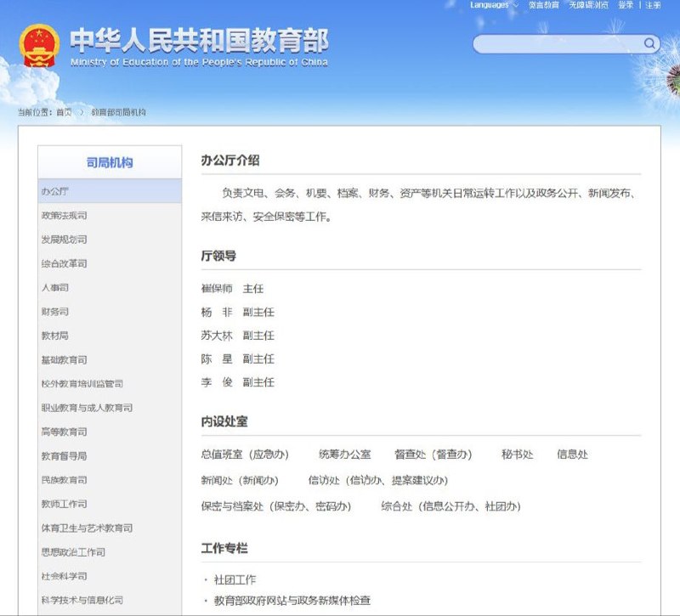680x616 pixels.
Task: Open 教育部政府网站与政务新媒体检查 link
Action: [292, 601]
